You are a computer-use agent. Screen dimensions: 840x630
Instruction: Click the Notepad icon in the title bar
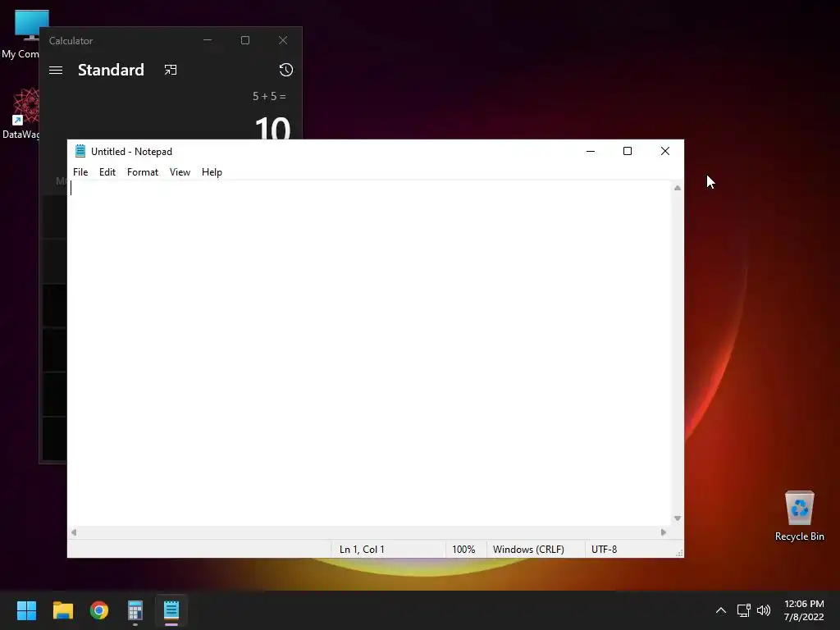coord(80,151)
